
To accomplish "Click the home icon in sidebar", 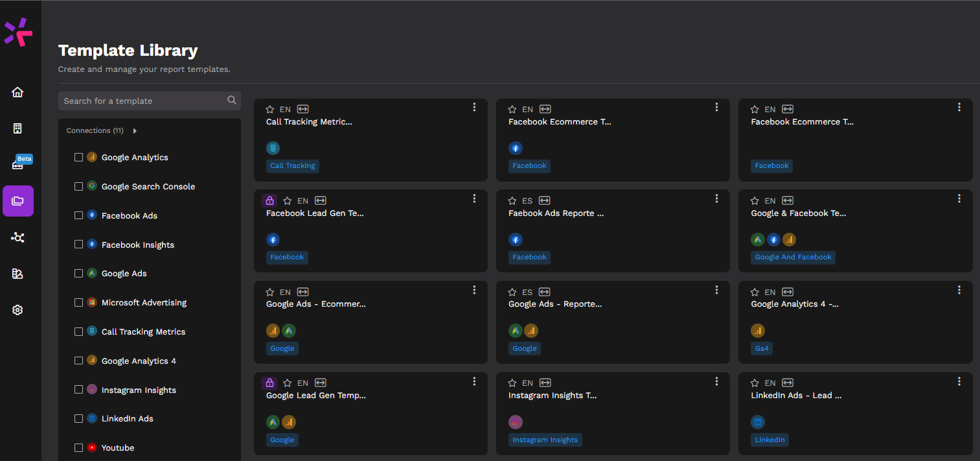I will (17, 92).
